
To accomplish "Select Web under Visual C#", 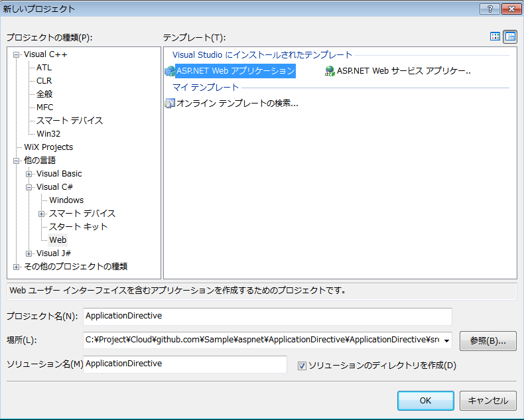I will click(58, 240).
